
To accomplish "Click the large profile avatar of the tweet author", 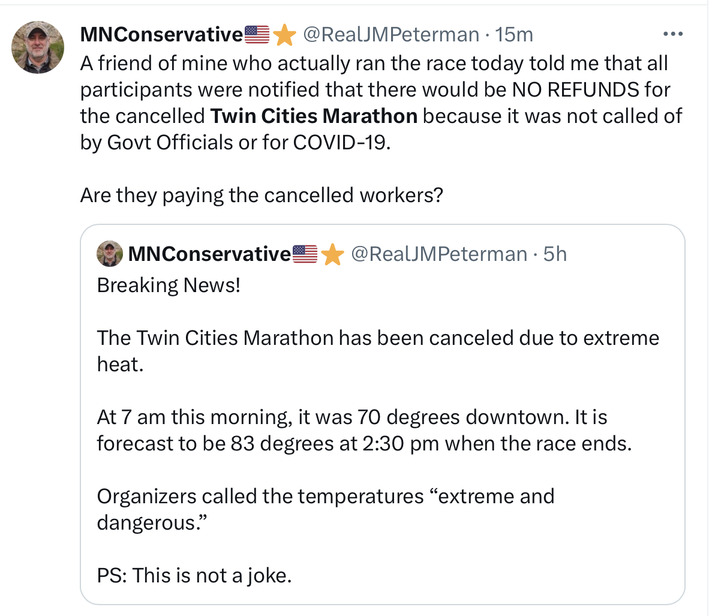I will coord(38,47).
